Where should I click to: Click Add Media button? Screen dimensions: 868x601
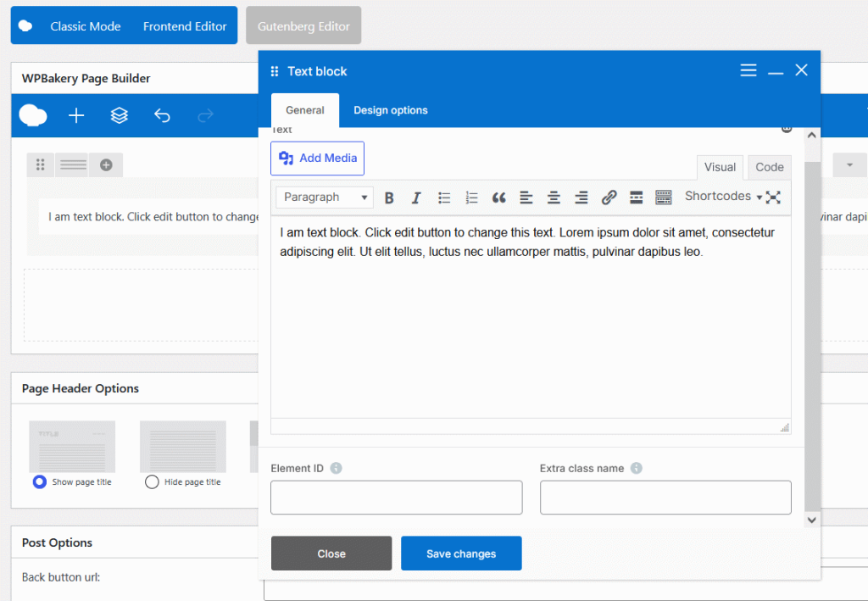(x=317, y=159)
